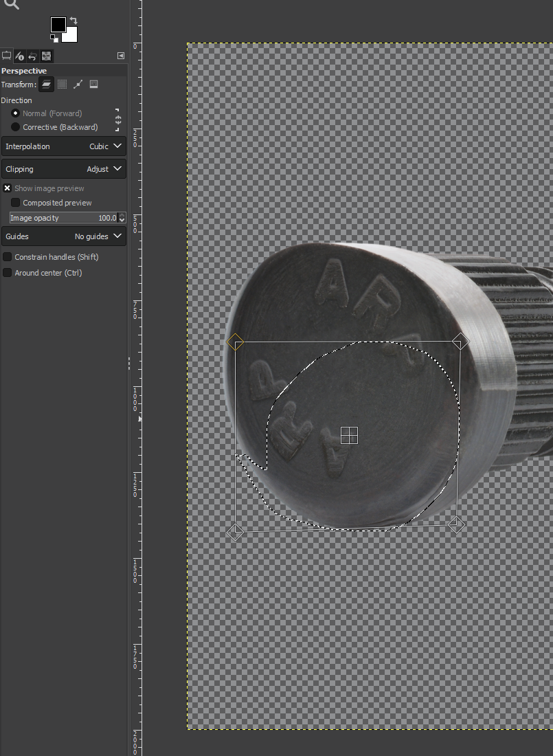Set Transform target to Image
The height and width of the screenshot is (756, 553).
click(x=93, y=85)
